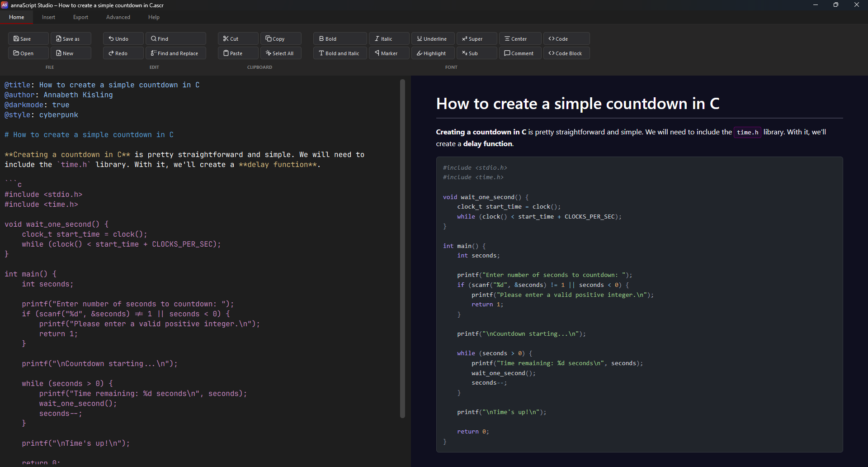Apply the Marker style
Image resolution: width=868 pixels, height=467 pixels.
(x=389, y=53)
